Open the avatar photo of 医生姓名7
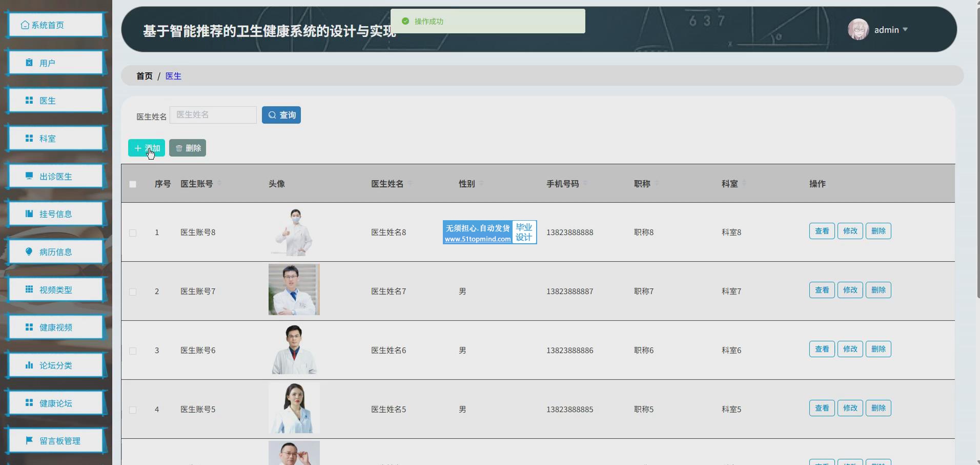Screen dimensions: 980x465 pyautogui.click(x=294, y=289)
